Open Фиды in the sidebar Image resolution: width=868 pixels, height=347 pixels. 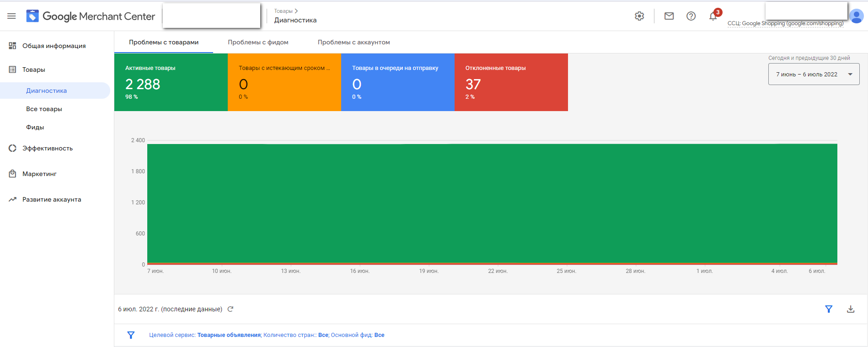(35, 127)
